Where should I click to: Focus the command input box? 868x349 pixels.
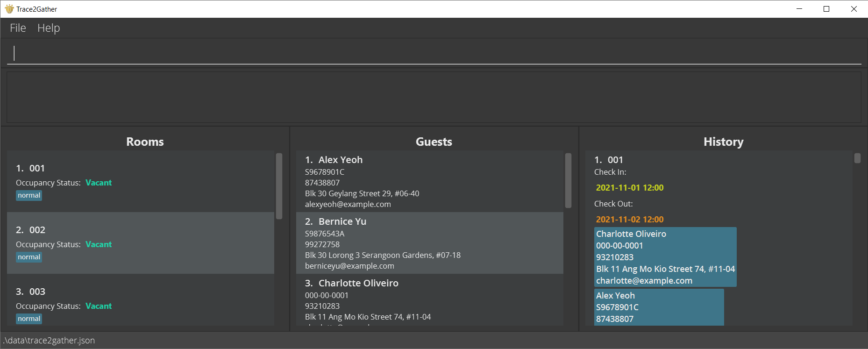(x=434, y=53)
